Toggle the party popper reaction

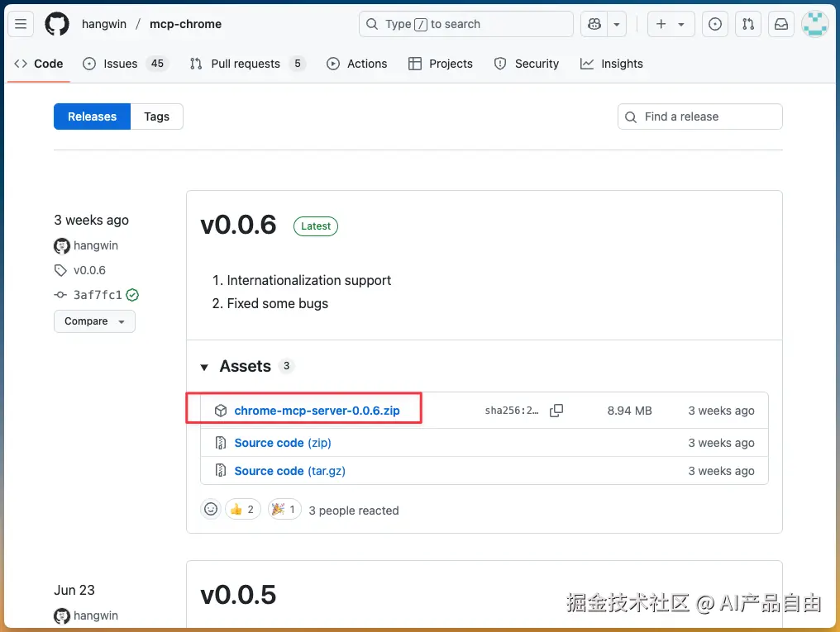(284, 510)
